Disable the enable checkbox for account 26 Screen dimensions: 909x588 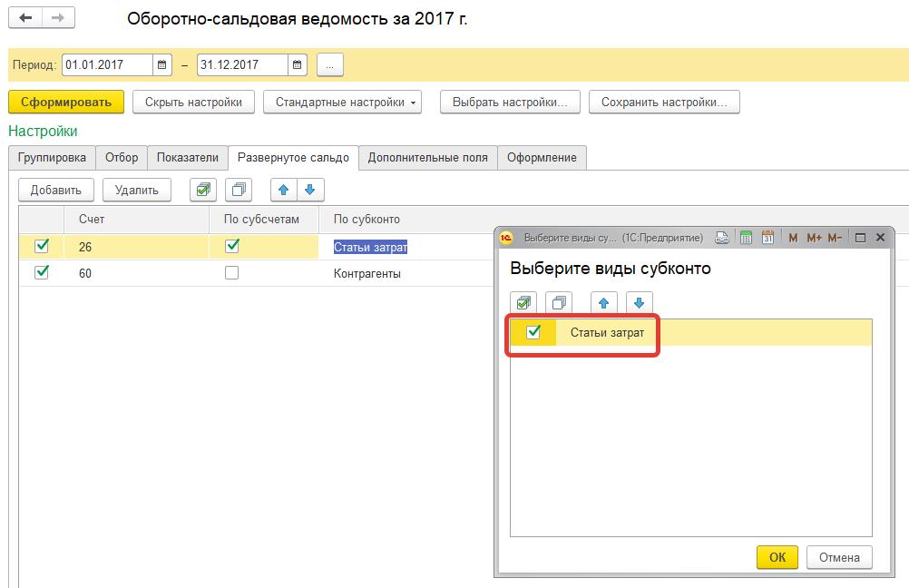pos(42,246)
